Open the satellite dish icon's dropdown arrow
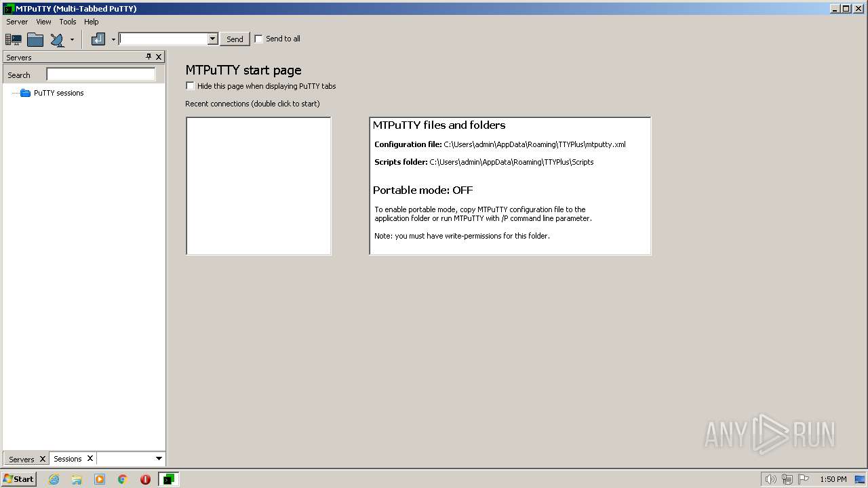This screenshot has width=868, height=488. (72, 39)
